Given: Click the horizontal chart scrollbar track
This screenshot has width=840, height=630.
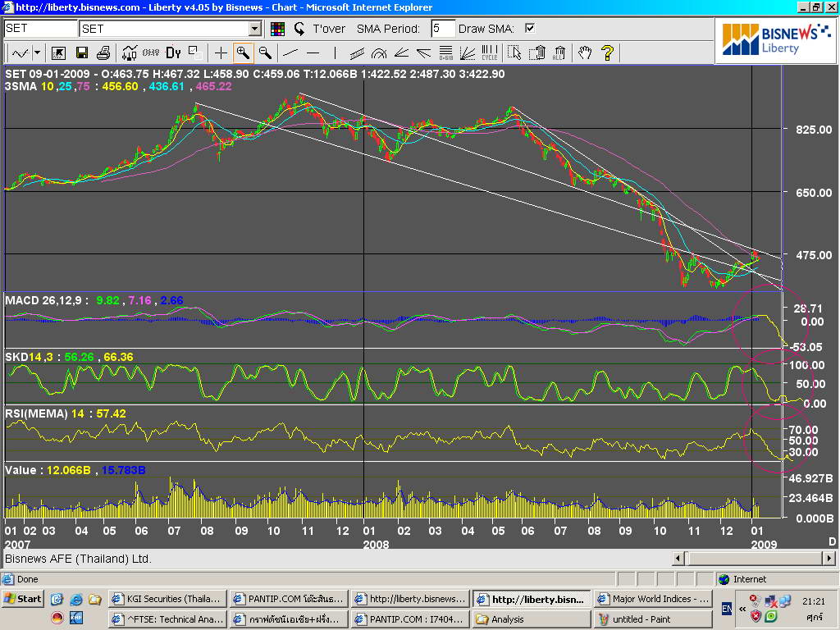Looking at the screenshot, I should (753, 558).
